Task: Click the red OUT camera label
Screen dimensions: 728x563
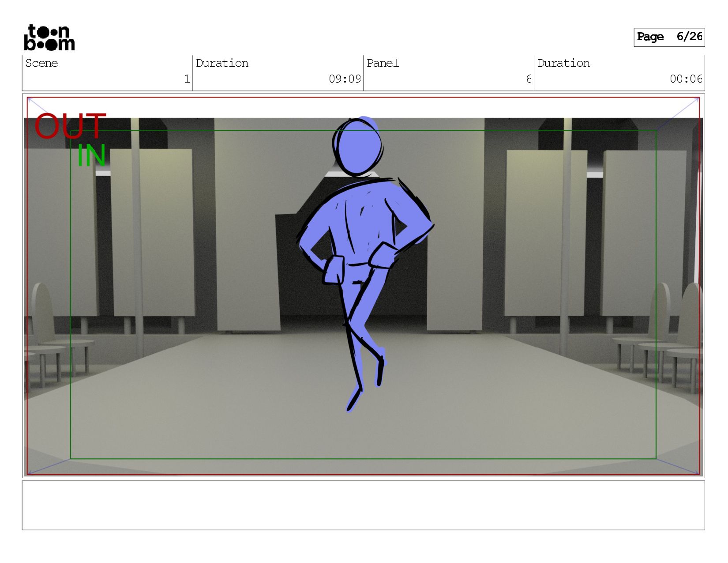Action: point(70,126)
